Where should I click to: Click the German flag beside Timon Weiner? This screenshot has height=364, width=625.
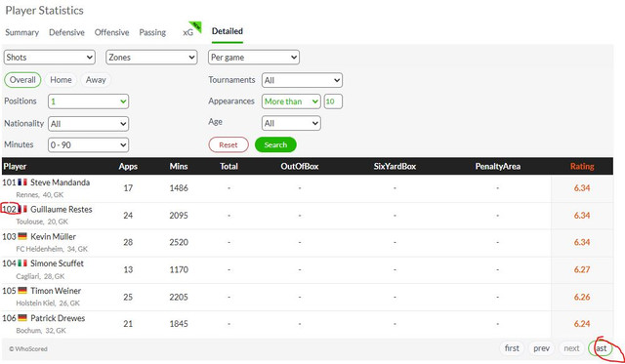click(x=22, y=291)
